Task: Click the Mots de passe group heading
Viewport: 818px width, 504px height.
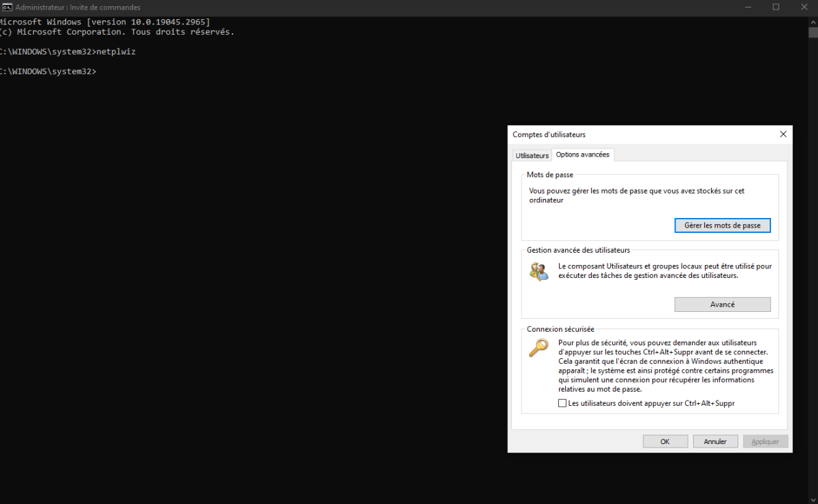Action: coord(549,174)
